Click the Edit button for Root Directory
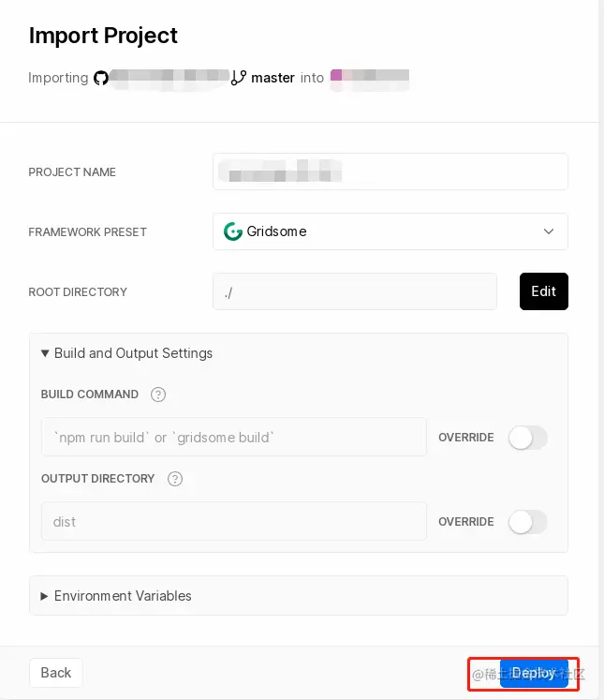Screen dimensions: 604x700 [x=543, y=291]
